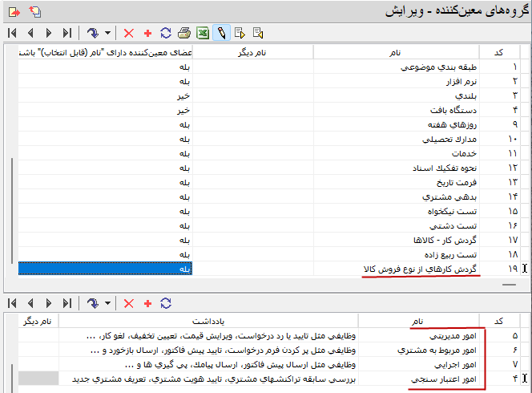Jump to the last record in top toolbar
Image resolution: width=532 pixels, height=393 pixels.
click(x=67, y=33)
